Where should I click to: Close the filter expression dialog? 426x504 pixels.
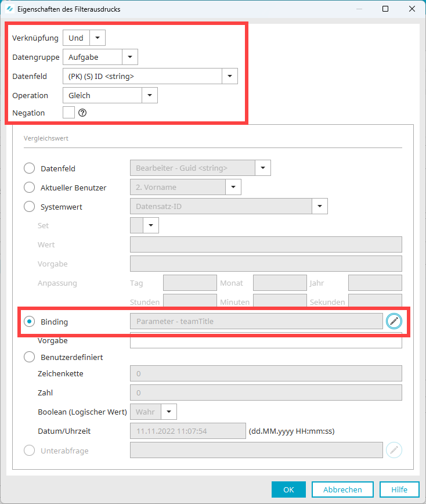[412, 9]
